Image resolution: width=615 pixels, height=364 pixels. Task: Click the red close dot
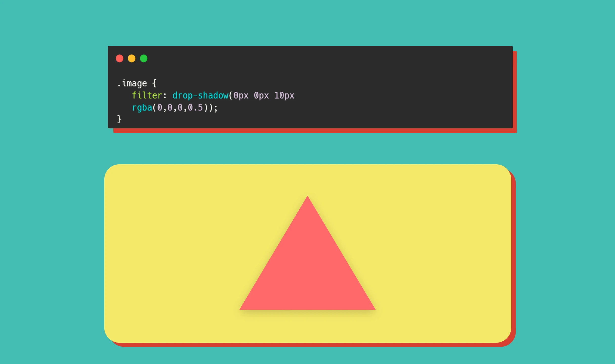pos(119,58)
